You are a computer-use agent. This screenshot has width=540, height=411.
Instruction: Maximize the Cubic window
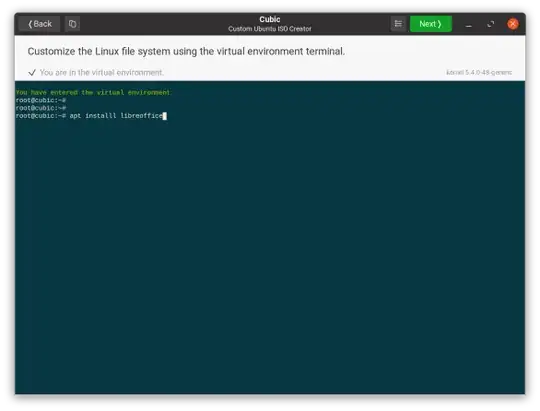click(491, 24)
